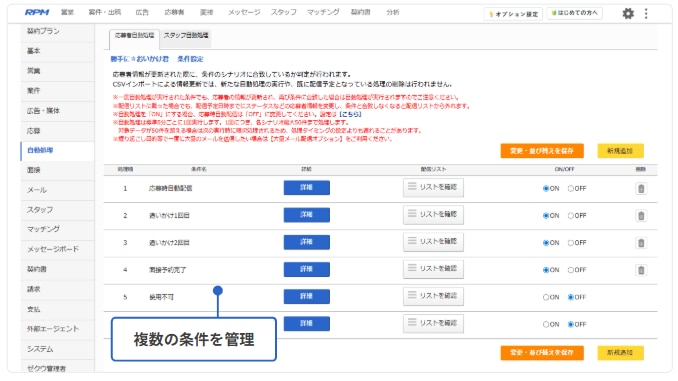The width and height of the screenshot is (678, 381).
Task: Open メール in the sidebar
Action: 58,190
